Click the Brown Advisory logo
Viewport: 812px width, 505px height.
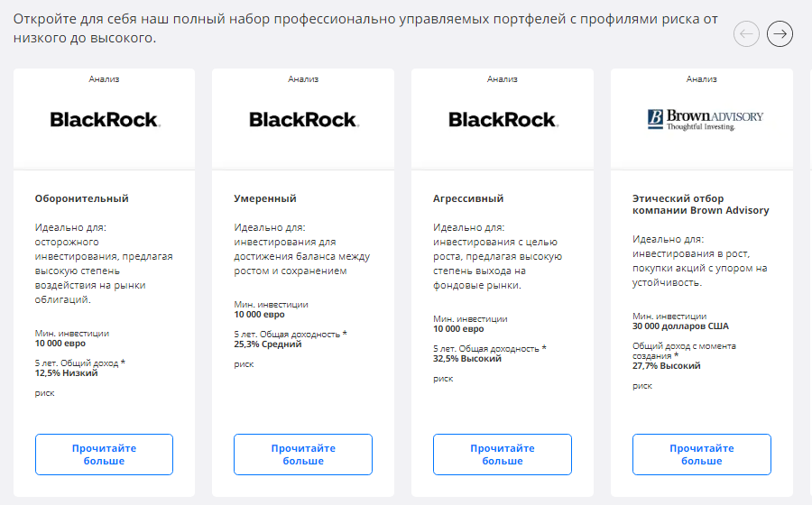(705, 120)
